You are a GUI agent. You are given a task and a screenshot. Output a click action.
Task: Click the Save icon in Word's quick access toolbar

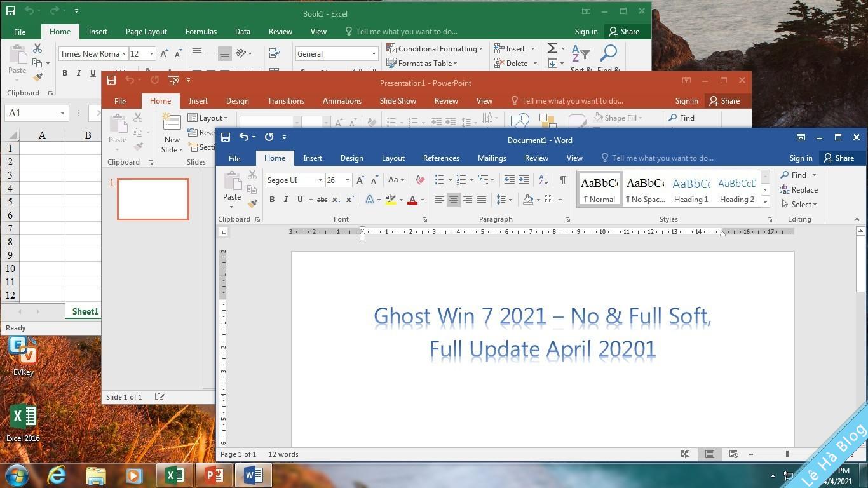coord(226,137)
